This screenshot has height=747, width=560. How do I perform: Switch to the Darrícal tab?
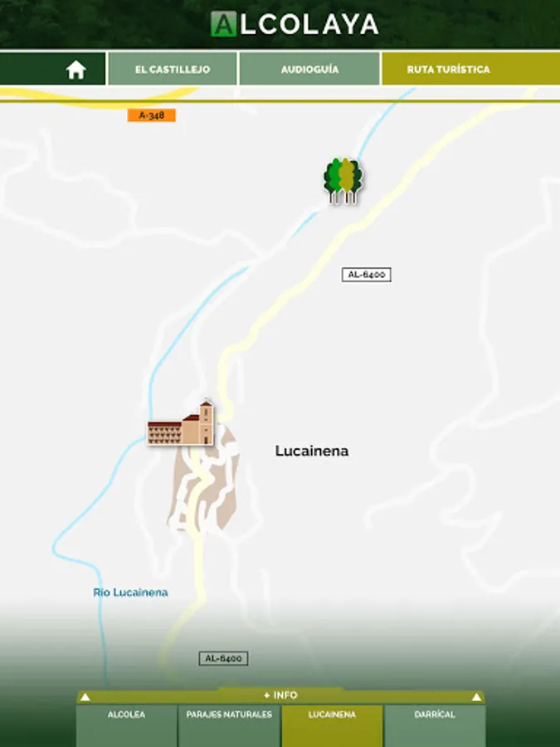(x=434, y=725)
